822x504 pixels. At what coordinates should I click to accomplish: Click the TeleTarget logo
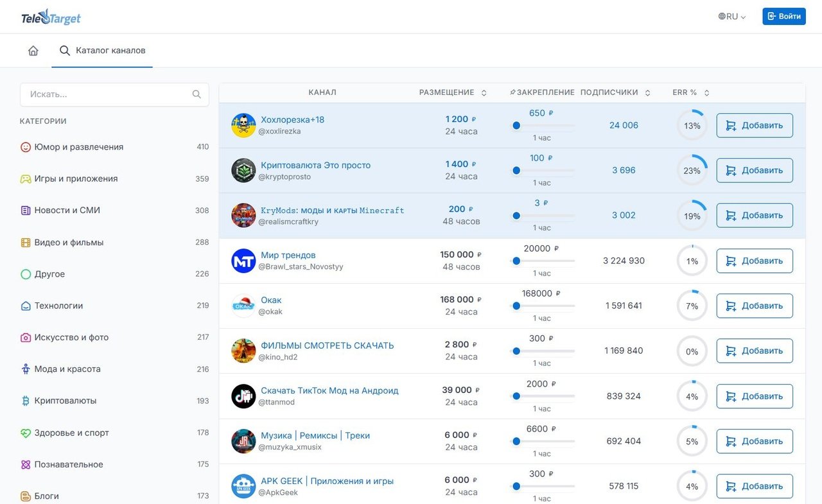51,17
